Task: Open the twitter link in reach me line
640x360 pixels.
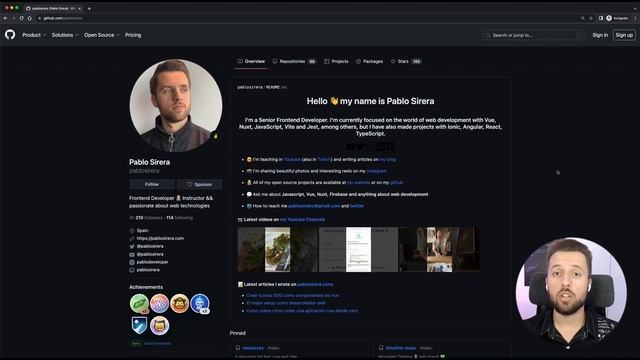Action: 357,206
